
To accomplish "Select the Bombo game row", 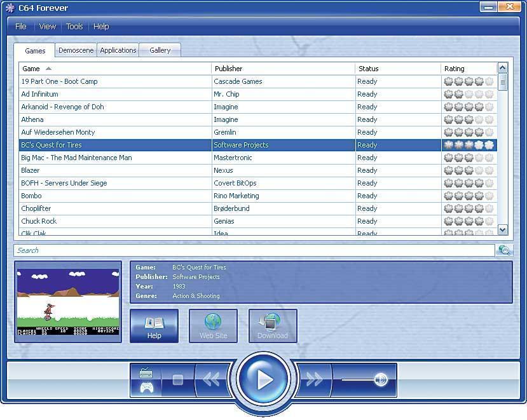I will coord(258,196).
